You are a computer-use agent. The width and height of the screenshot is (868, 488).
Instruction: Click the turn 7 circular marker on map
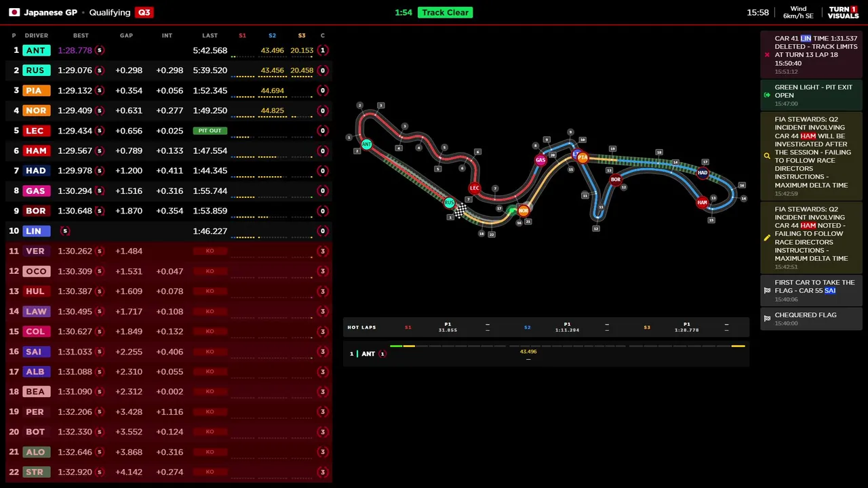pyautogui.click(x=495, y=188)
